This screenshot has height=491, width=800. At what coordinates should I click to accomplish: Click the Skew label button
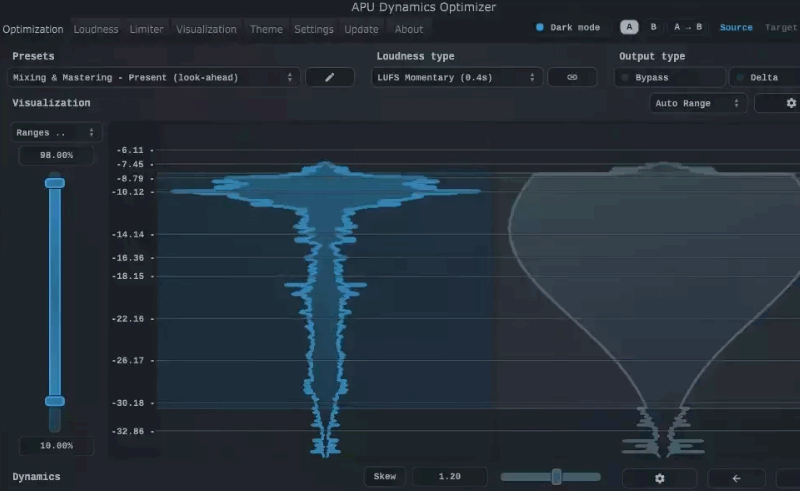tap(385, 476)
